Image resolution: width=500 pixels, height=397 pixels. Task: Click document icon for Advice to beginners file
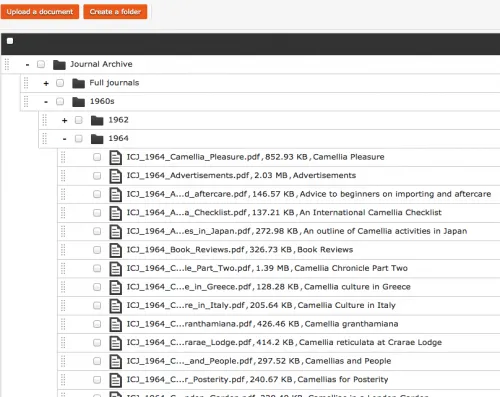(x=116, y=195)
